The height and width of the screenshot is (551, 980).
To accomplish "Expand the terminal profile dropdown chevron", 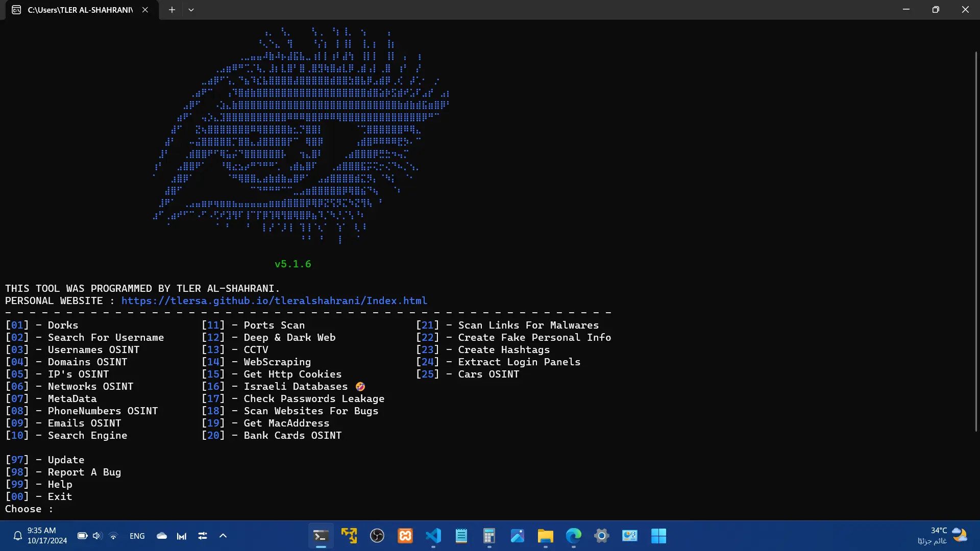I will tap(191, 10).
